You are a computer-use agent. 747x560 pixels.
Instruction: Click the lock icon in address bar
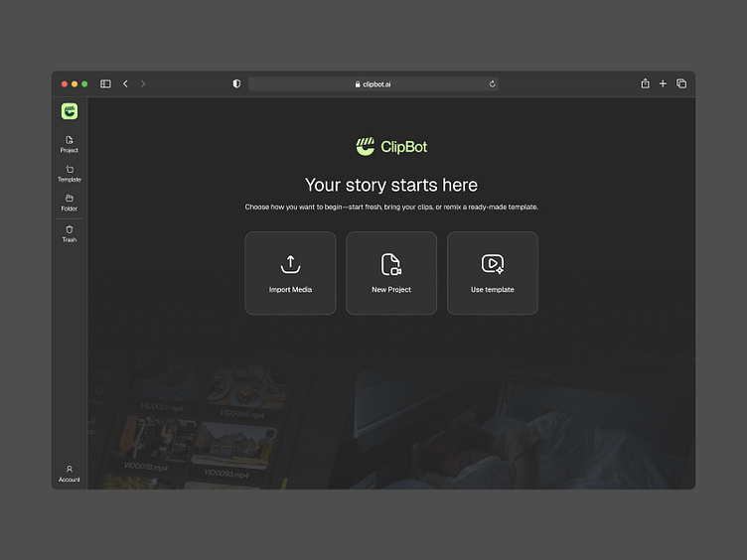point(358,83)
